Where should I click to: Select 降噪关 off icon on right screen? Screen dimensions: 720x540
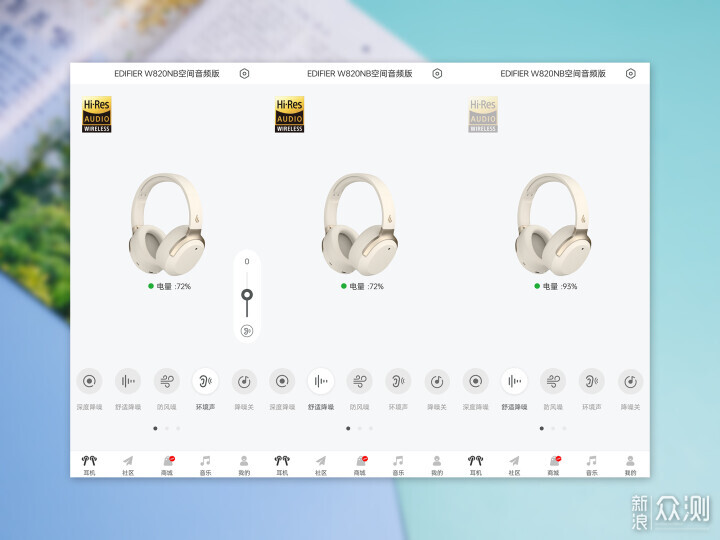[x=630, y=381]
